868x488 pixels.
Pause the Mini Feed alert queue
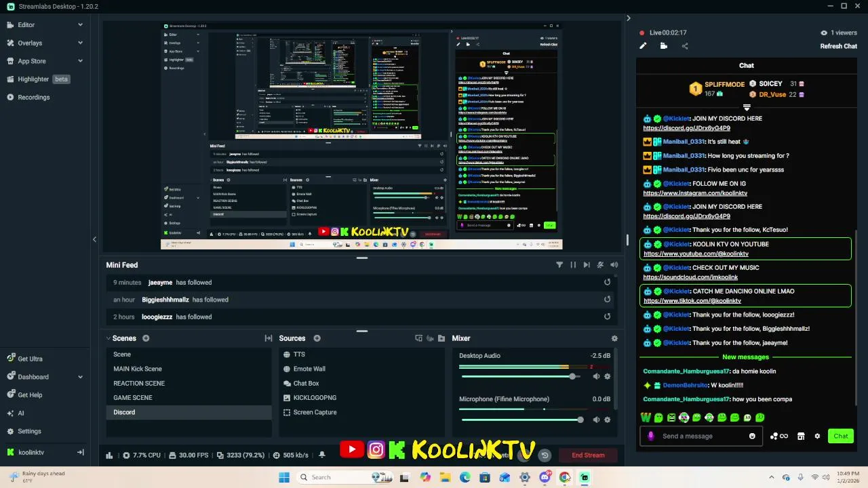click(573, 265)
